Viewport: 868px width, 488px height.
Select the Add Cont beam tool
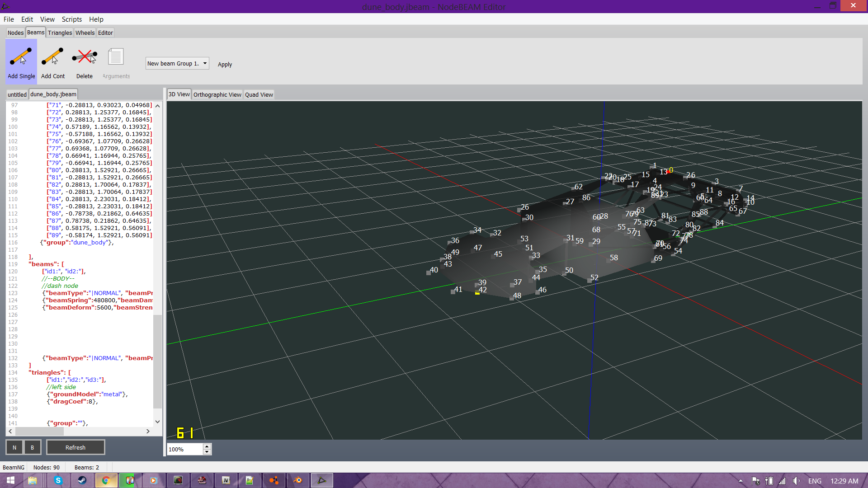53,62
